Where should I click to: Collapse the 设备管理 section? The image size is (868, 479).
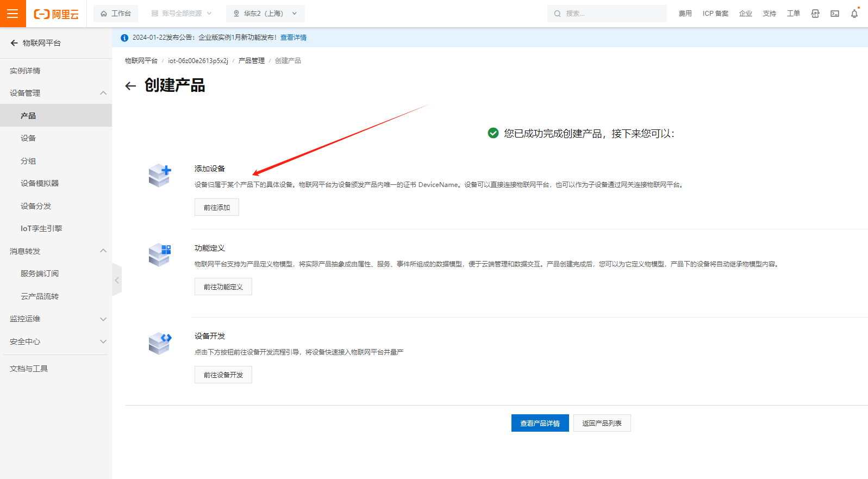coord(103,93)
